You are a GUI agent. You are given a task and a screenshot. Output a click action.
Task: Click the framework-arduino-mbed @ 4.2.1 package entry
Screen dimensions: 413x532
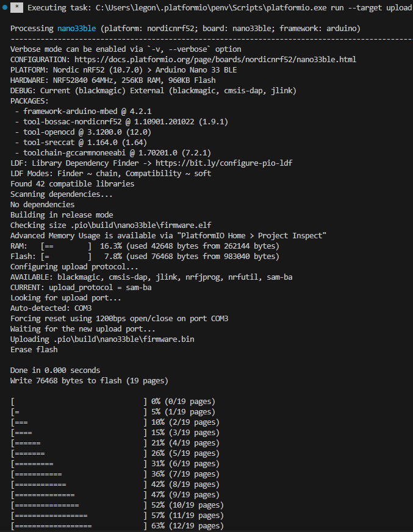(87, 112)
